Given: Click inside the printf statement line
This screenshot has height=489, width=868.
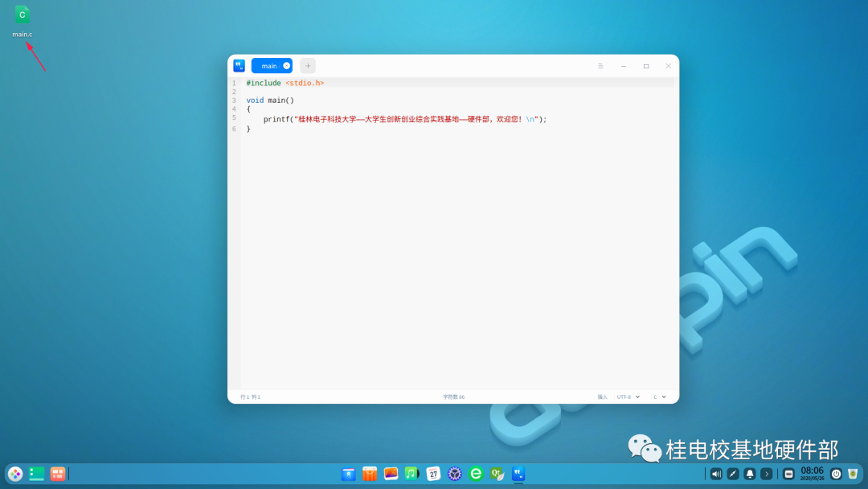Looking at the screenshot, I should point(404,119).
